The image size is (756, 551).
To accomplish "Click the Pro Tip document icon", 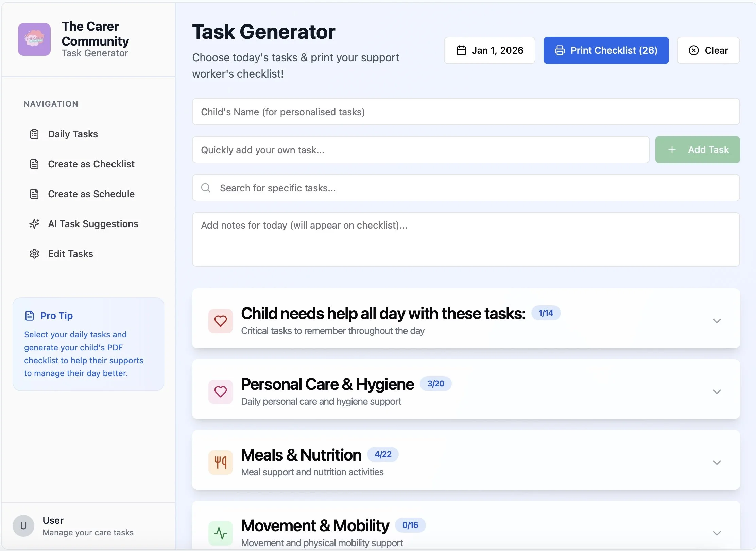I will pyautogui.click(x=29, y=315).
